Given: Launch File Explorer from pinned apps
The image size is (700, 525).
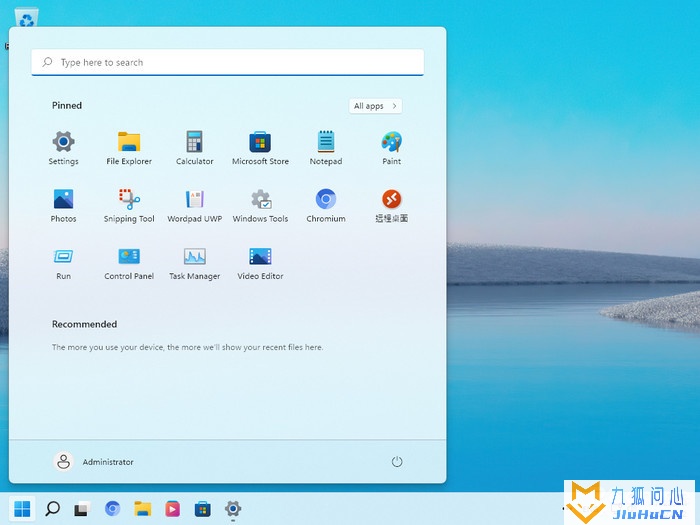Looking at the screenshot, I should 129,149.
